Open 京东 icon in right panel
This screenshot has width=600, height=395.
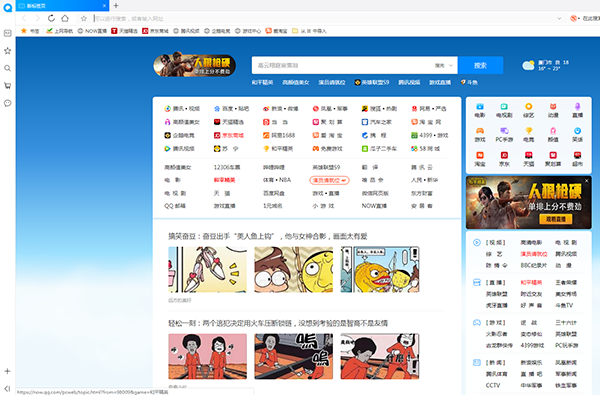(x=504, y=159)
